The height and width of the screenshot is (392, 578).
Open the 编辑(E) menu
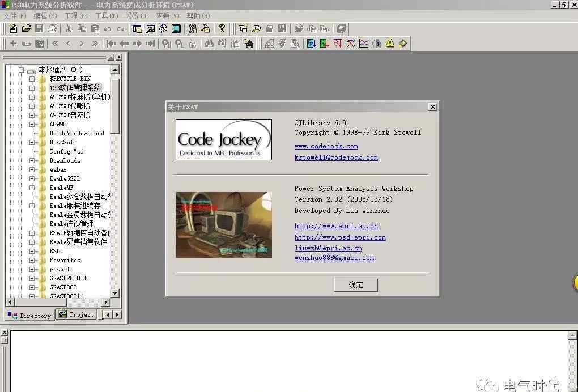pos(45,16)
